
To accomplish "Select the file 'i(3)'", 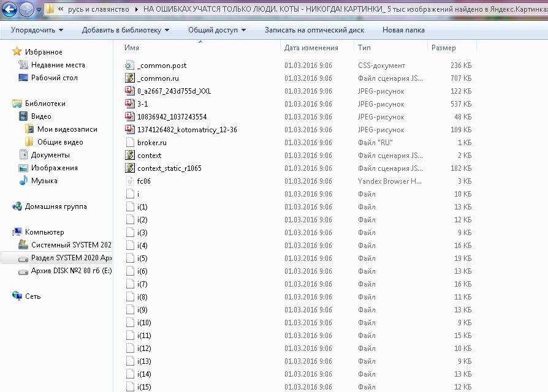I will tap(142, 233).
